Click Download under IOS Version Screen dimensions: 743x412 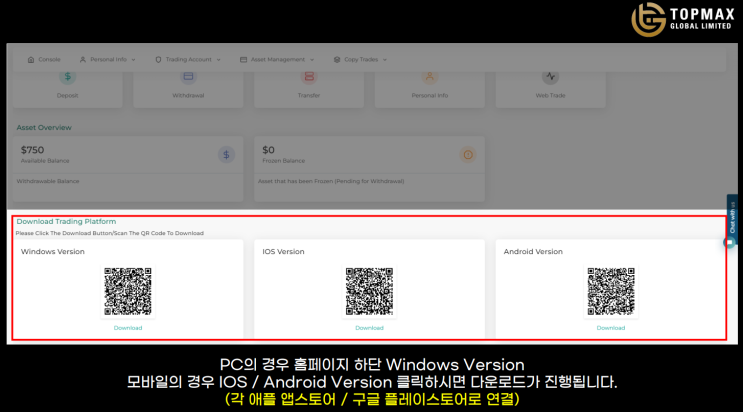click(370, 328)
